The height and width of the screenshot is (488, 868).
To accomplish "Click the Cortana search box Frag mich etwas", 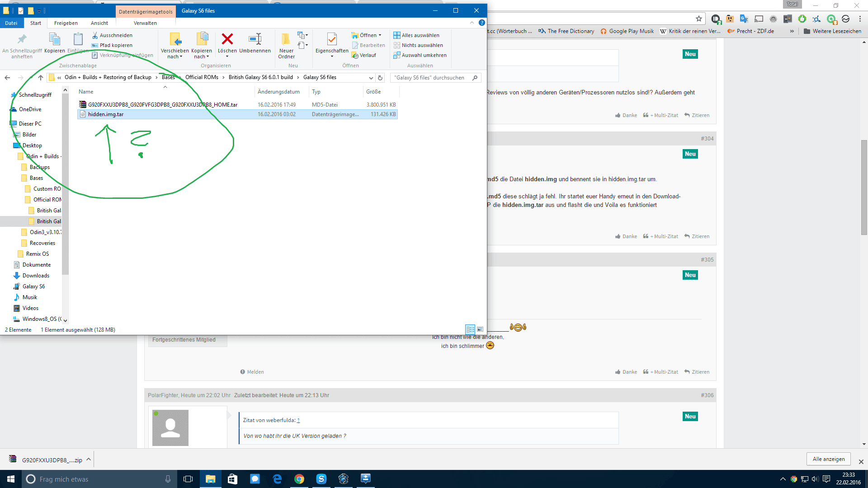I will (x=99, y=479).
